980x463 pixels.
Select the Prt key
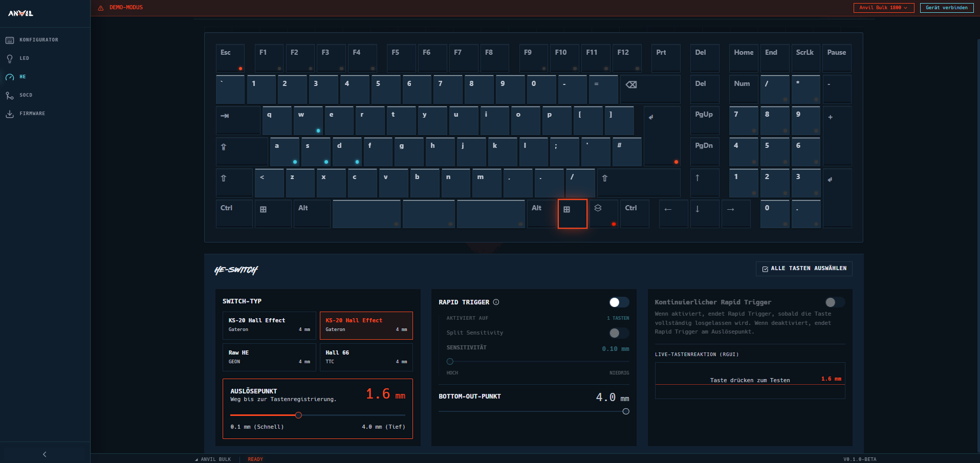click(x=666, y=58)
